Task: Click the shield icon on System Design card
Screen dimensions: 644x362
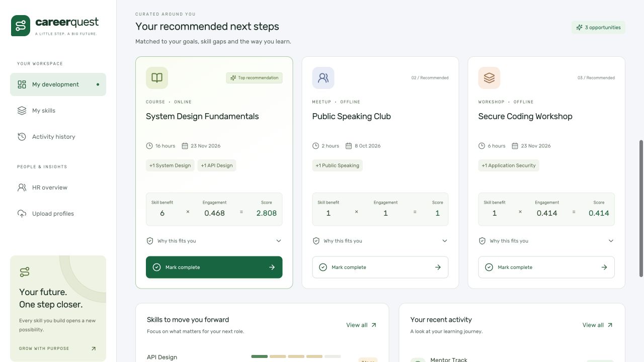Action: click(149, 241)
